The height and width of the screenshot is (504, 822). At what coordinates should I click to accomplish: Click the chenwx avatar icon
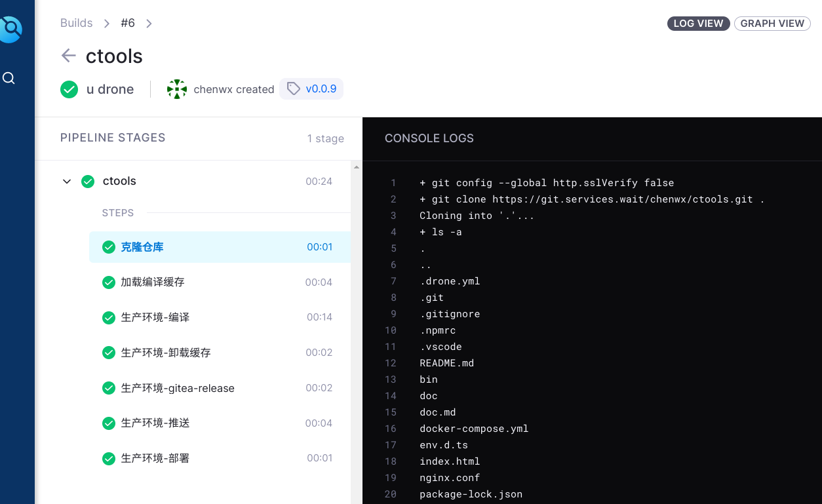point(176,89)
